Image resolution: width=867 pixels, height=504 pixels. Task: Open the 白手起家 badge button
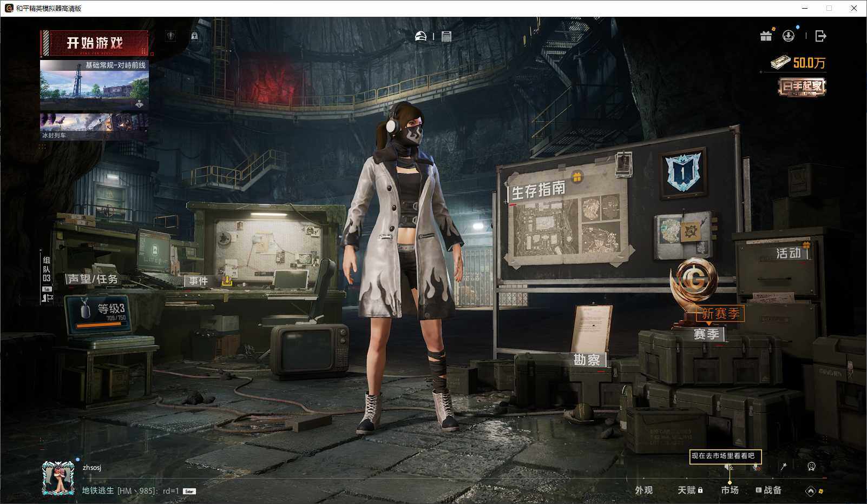802,87
